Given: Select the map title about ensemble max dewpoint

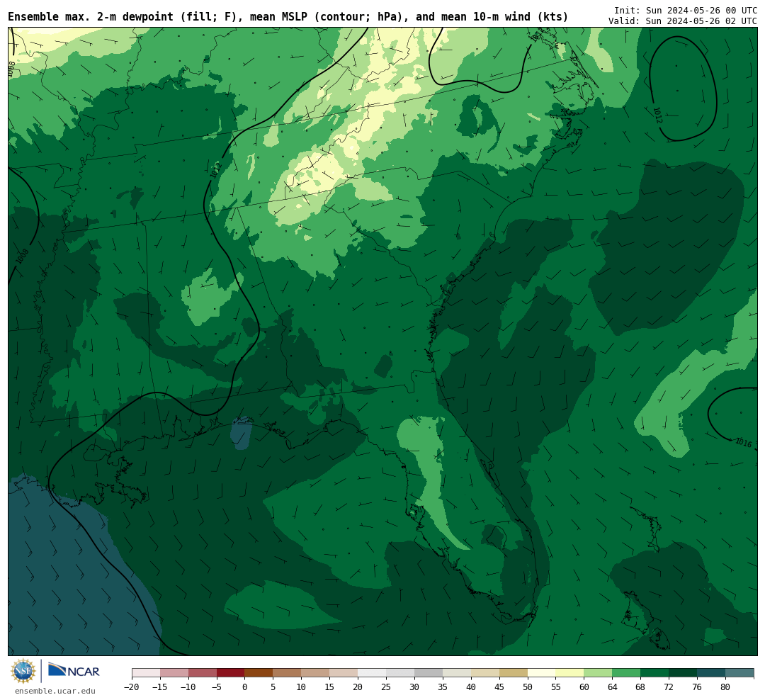Looking at the screenshot, I should pyautogui.click(x=288, y=16).
